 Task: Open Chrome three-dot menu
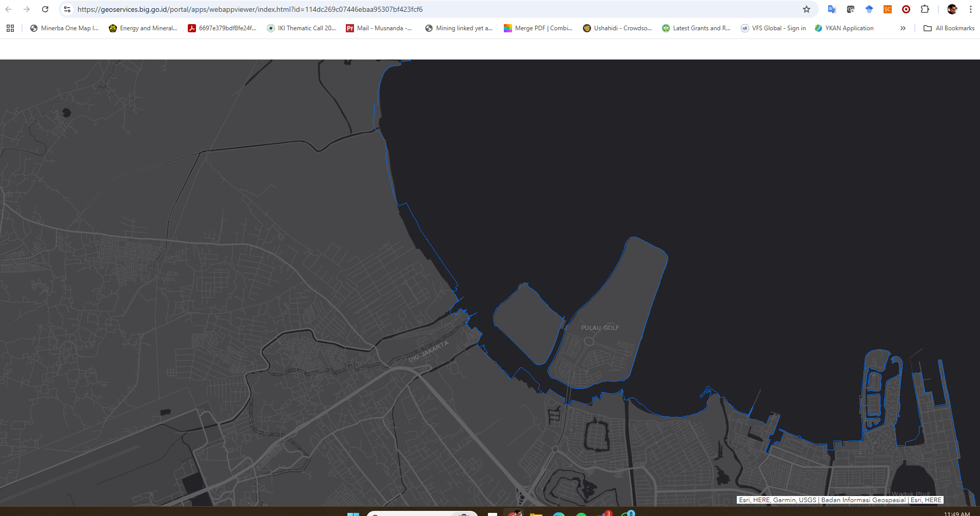coord(970,9)
